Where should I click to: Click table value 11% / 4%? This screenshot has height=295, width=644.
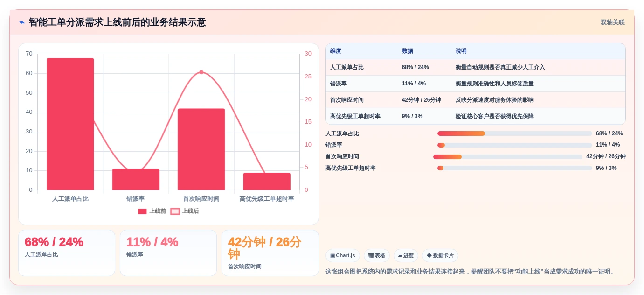click(414, 84)
